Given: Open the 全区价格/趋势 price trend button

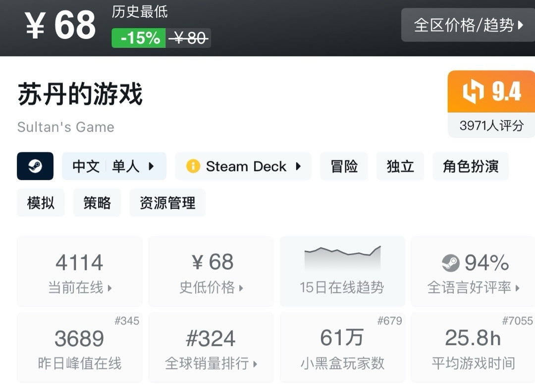Looking at the screenshot, I should click(x=468, y=25).
